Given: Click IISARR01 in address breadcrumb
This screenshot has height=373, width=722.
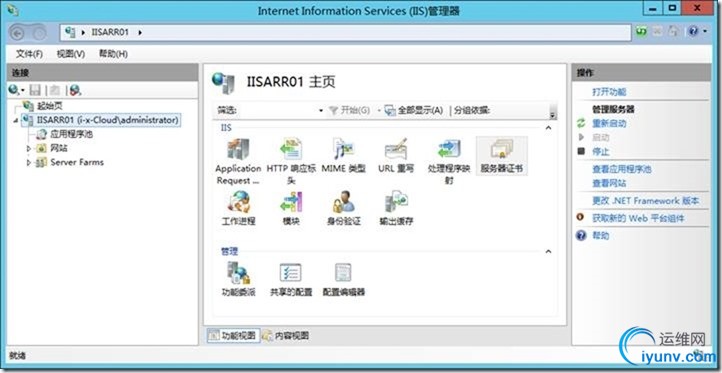Looking at the screenshot, I should (110, 32).
